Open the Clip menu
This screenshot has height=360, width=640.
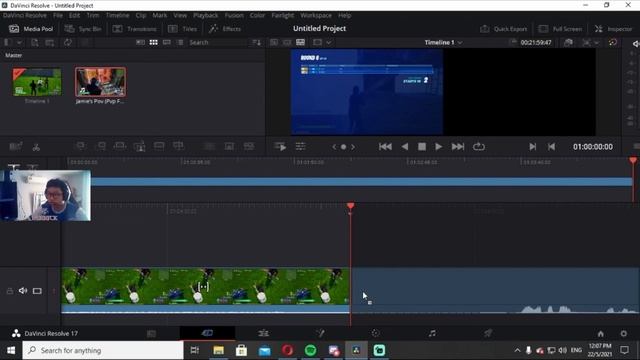click(141, 15)
